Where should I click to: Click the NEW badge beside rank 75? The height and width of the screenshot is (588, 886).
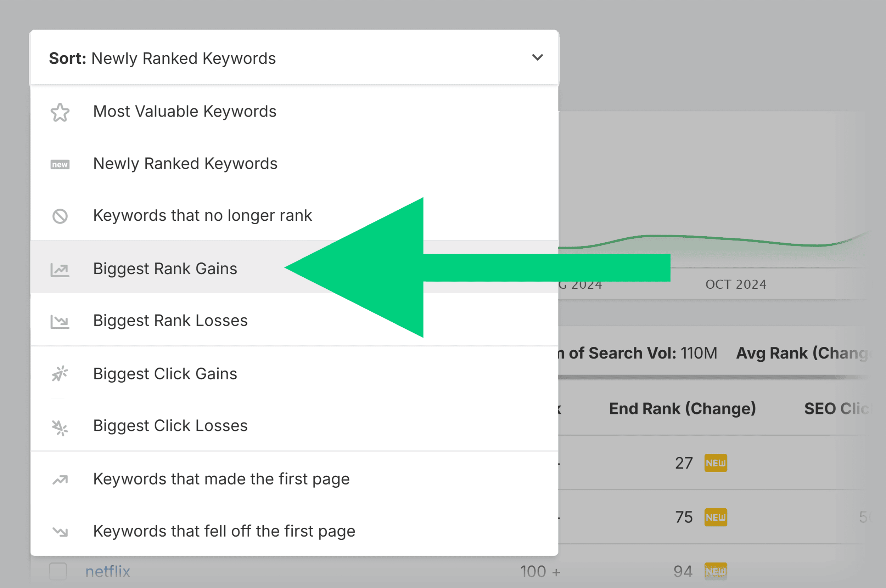pos(716,517)
